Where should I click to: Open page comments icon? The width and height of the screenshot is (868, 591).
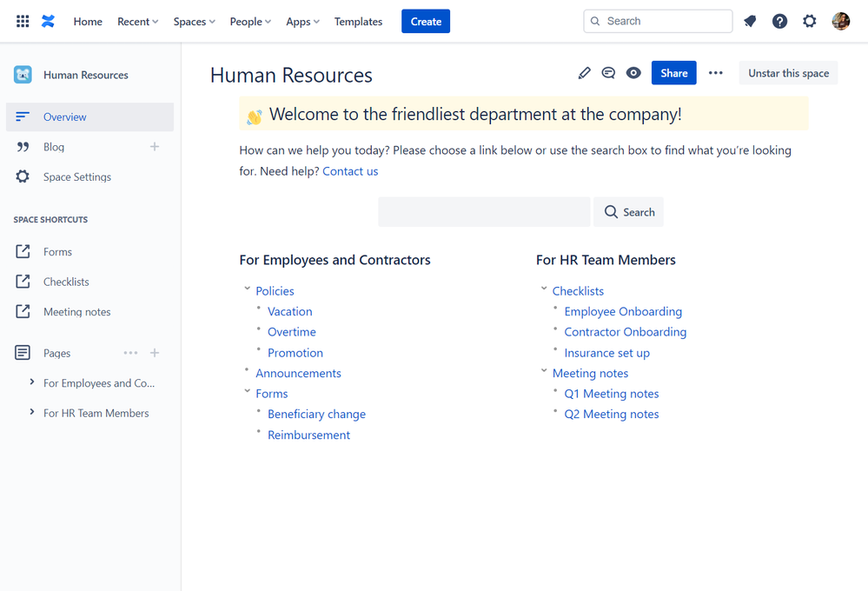click(x=608, y=73)
